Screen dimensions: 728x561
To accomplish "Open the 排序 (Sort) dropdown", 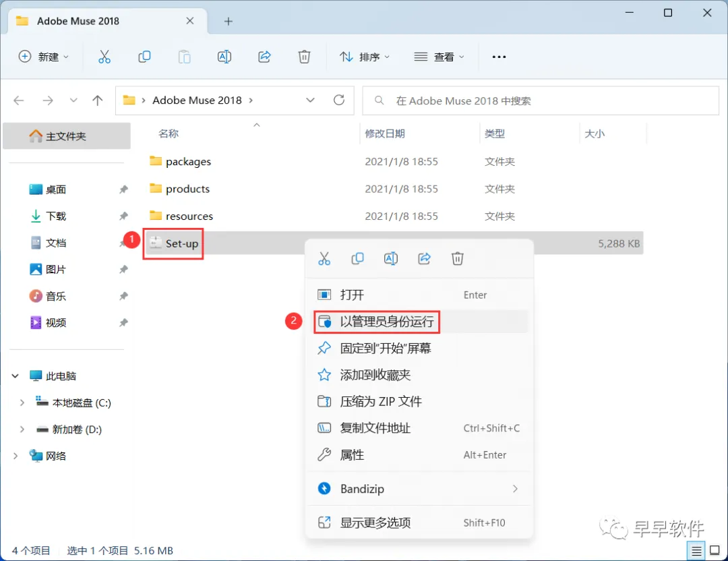I will (x=365, y=57).
